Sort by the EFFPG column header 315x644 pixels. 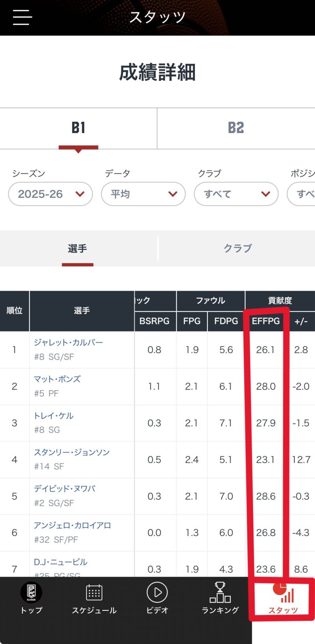(x=266, y=321)
